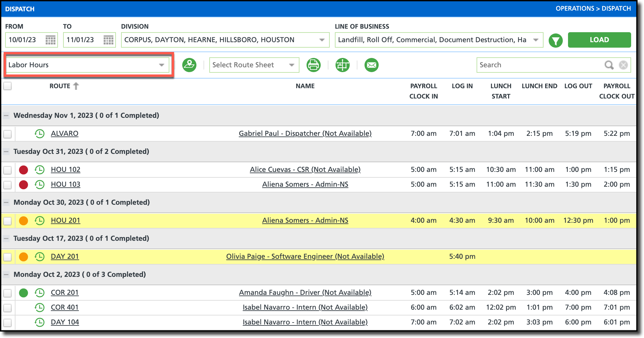This screenshot has height=338, width=644.
Task: Toggle the select-all header checkbox
Action: tap(7, 86)
